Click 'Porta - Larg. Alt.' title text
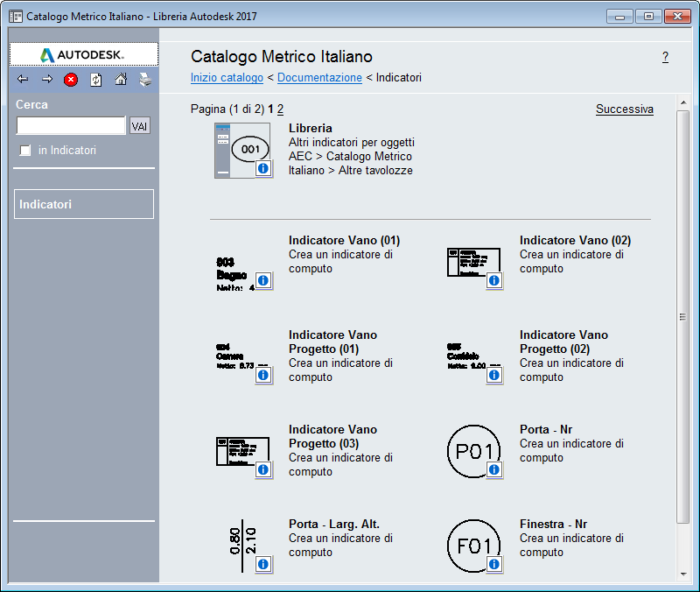 [x=334, y=524]
